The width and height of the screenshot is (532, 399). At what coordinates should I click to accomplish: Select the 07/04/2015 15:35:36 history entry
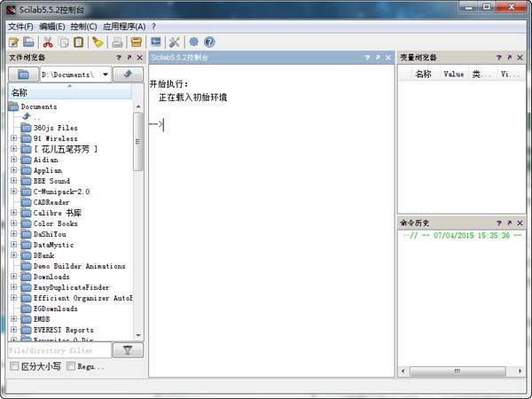(462, 235)
